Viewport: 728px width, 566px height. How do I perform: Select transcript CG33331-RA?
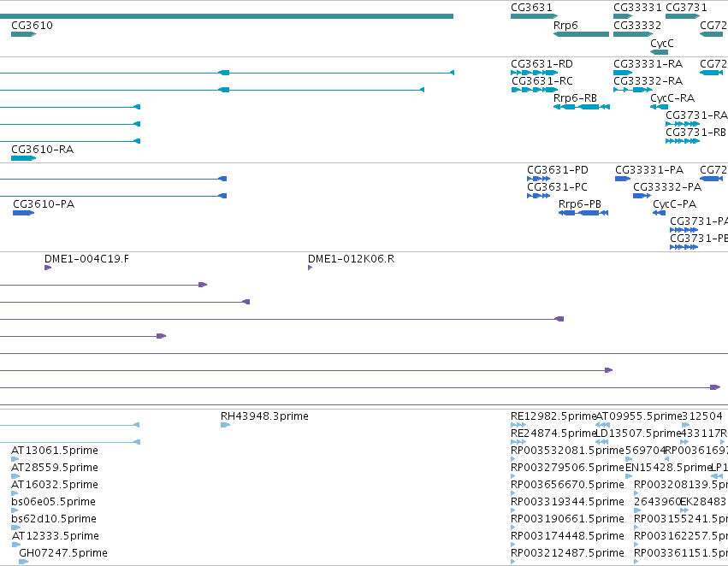point(623,73)
